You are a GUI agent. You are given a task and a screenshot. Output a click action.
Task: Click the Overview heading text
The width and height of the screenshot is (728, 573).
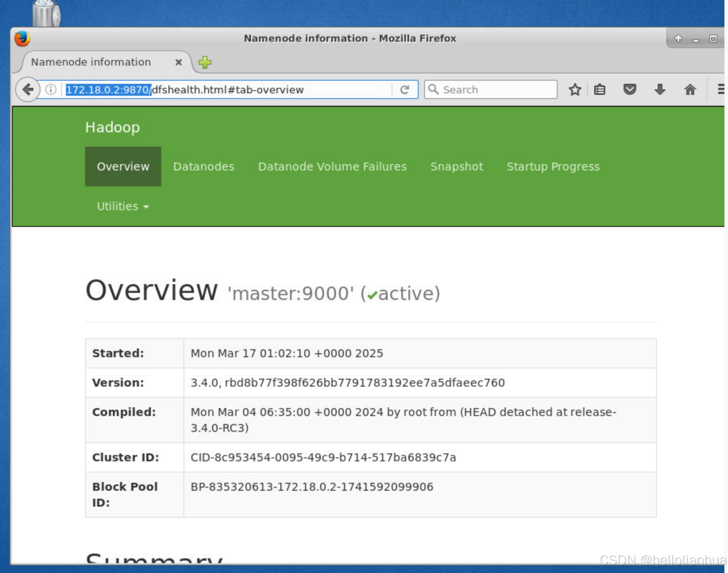(151, 290)
